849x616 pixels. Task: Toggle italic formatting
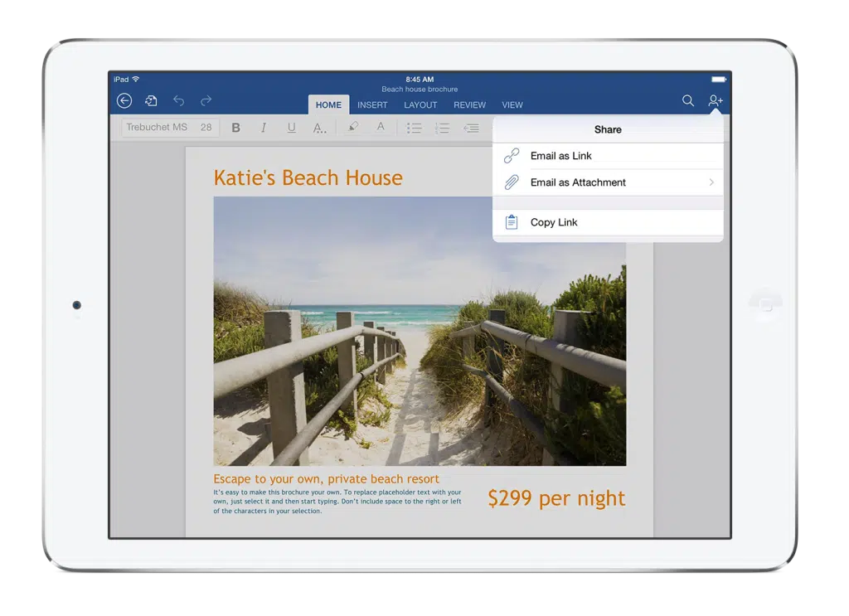(x=264, y=128)
